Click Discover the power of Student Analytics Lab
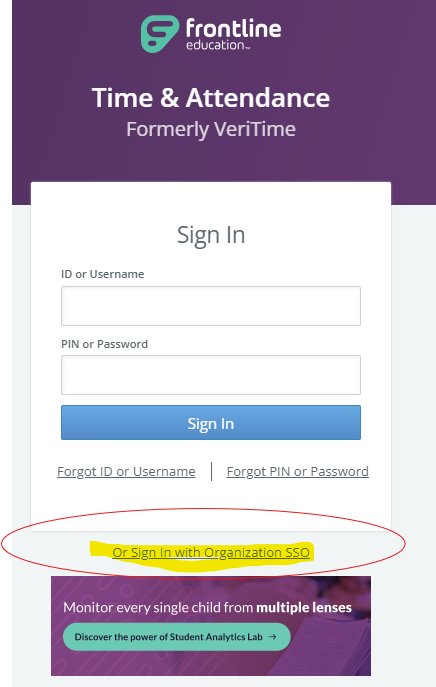This screenshot has width=436, height=687. (177, 637)
